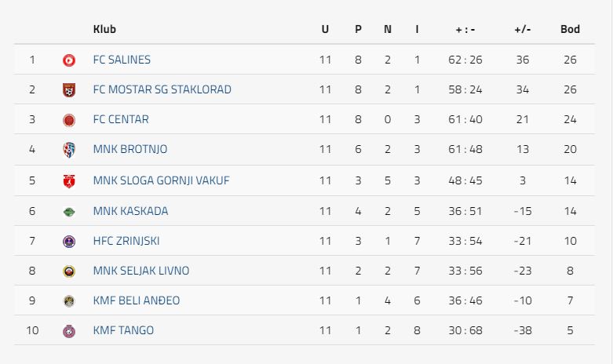
Task: Open the MNK BROTNJO club link
Action: 130,149
